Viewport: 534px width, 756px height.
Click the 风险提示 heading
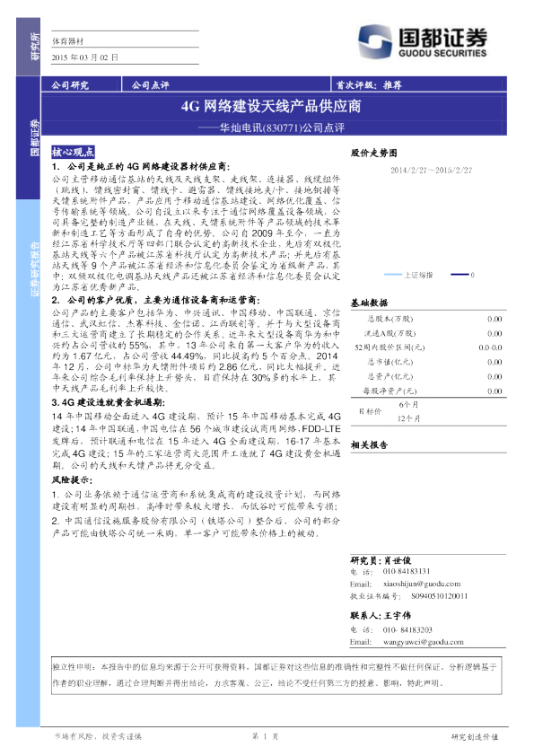(x=72, y=479)
